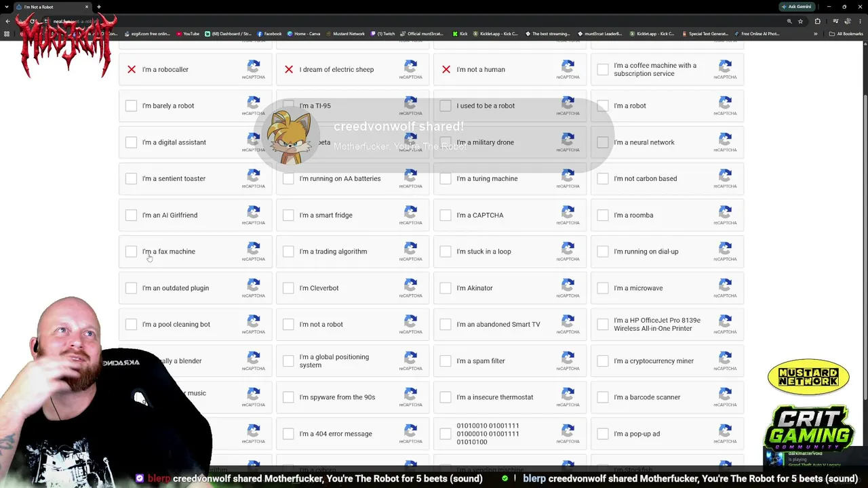
Task: Check the "I'm barely a robot" box
Action: tap(132, 106)
